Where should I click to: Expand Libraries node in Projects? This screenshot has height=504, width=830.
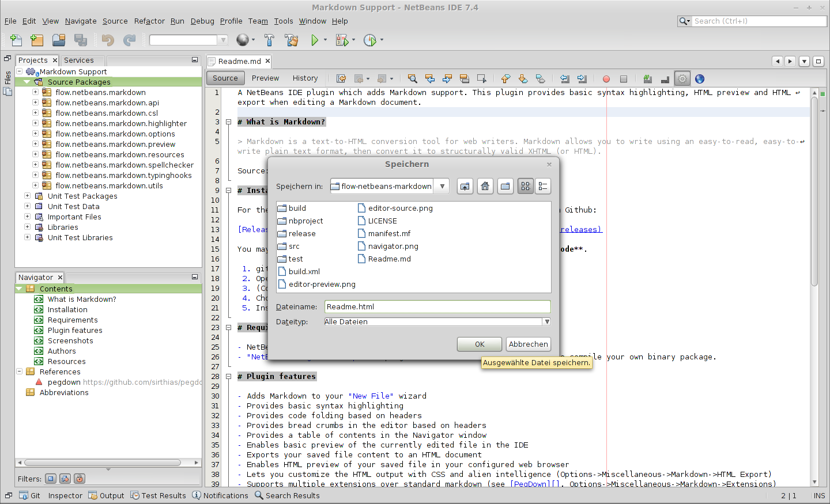27,227
